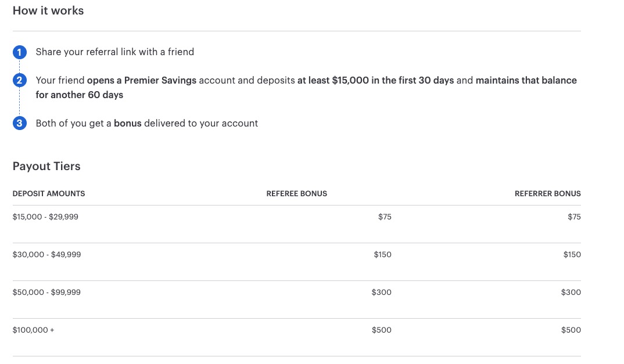The image size is (624, 364).
Task: Click the step 1 circle icon
Action: click(19, 52)
